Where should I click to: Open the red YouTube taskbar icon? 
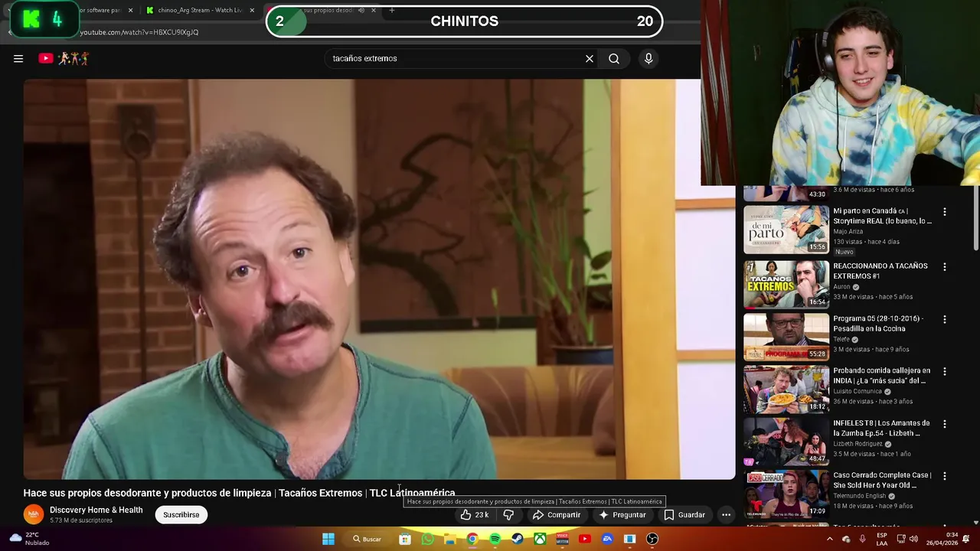(585, 539)
